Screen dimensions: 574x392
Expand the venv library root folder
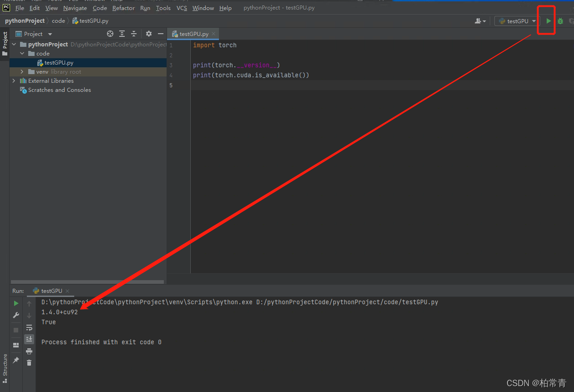click(22, 71)
